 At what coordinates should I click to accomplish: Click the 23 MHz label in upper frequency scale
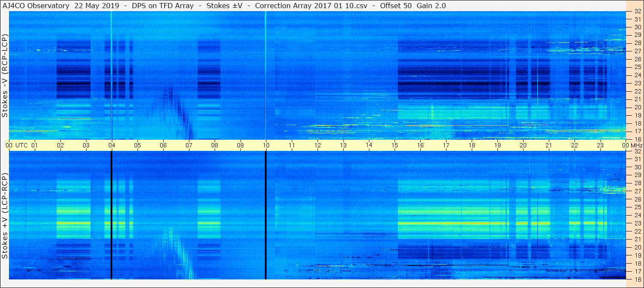637,83
